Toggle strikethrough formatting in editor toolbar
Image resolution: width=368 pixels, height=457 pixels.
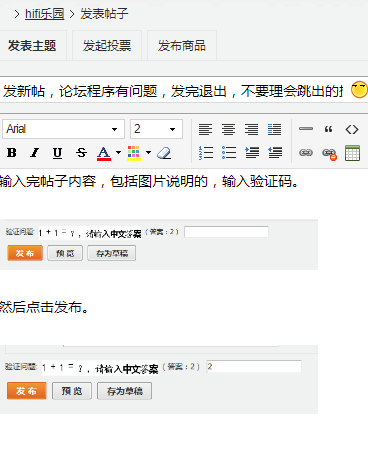[x=81, y=153]
